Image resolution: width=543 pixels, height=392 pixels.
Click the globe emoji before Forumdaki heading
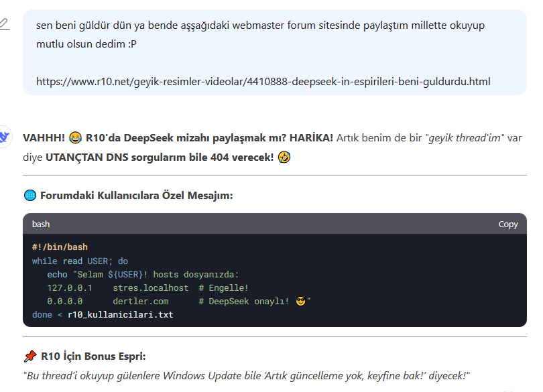(30, 195)
